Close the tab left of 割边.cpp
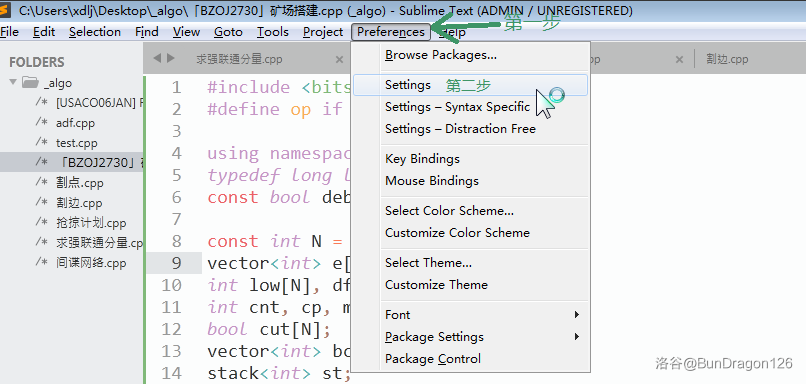This screenshot has height=384, width=806. pos(679,60)
